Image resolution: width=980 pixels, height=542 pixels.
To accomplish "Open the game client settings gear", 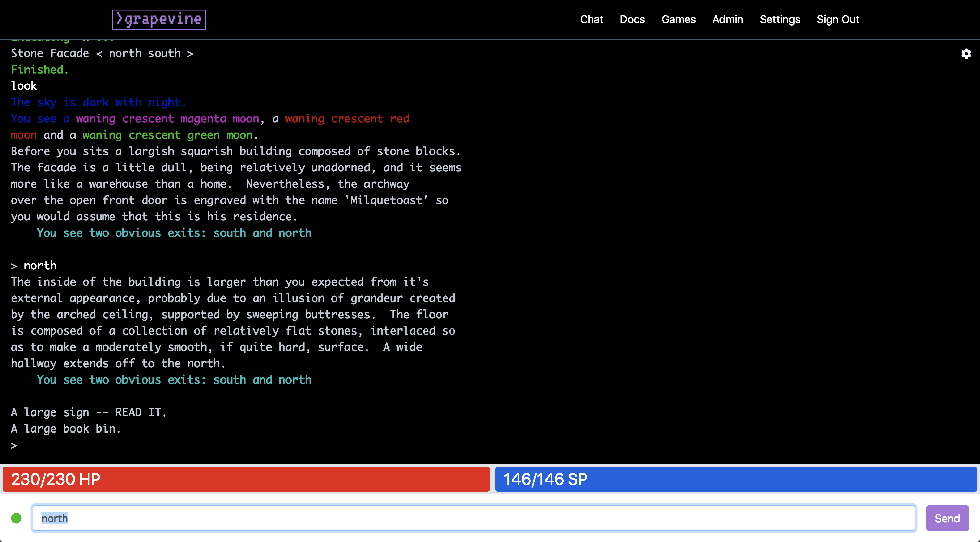I will (966, 54).
